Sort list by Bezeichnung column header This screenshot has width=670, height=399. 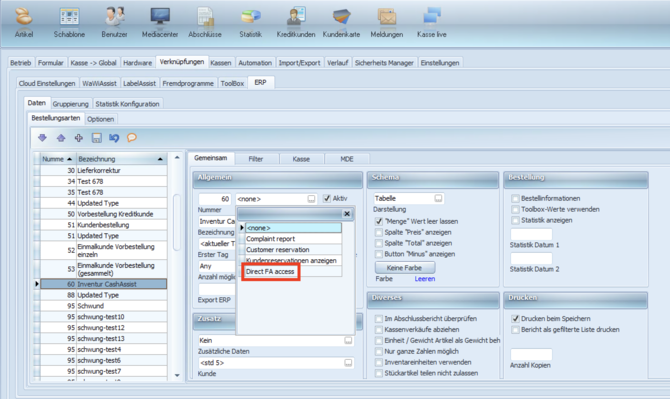click(121, 159)
